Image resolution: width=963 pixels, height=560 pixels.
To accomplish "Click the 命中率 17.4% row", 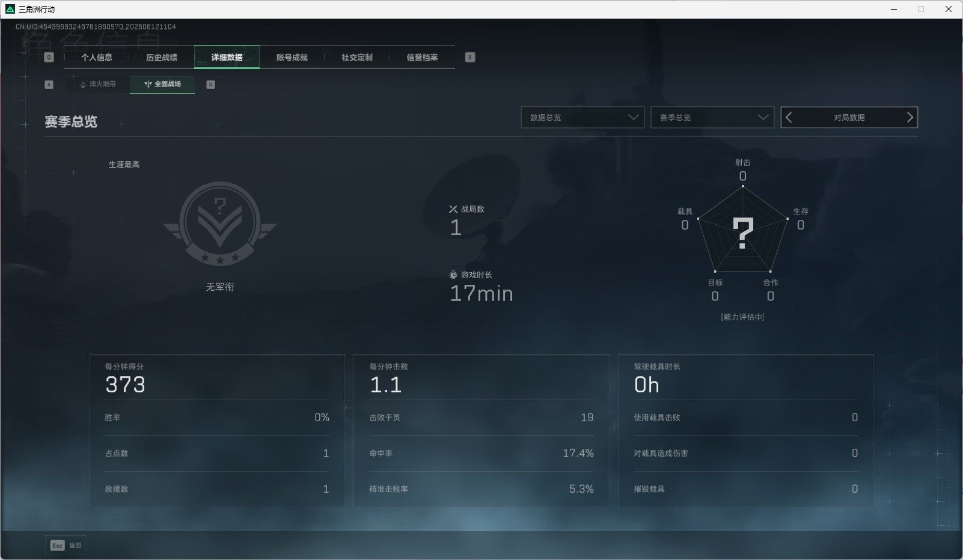I will (x=481, y=453).
